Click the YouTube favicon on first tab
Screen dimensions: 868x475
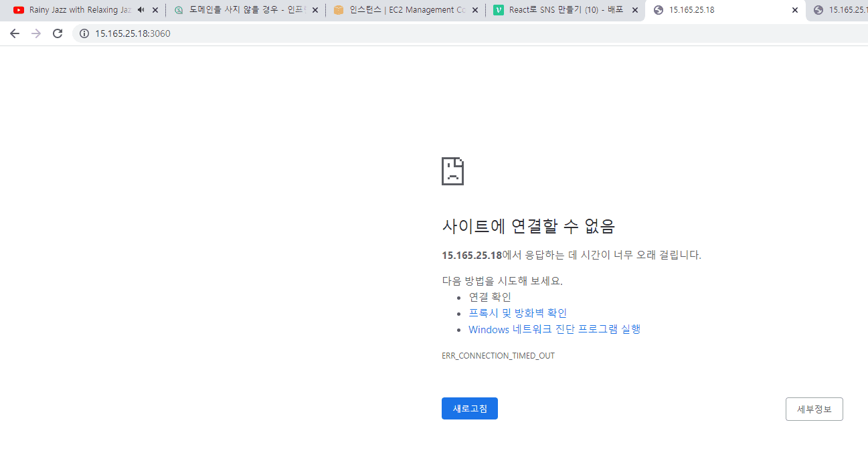click(x=19, y=10)
